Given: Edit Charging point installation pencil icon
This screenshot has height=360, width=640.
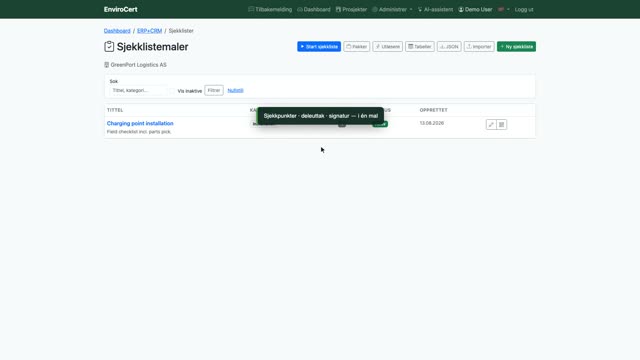Looking at the screenshot, I should pyautogui.click(x=491, y=124).
